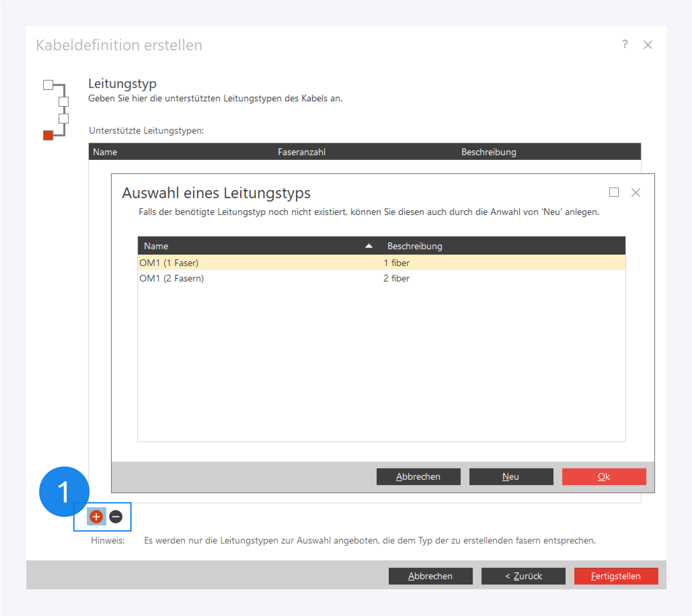Click the Fertigstellen button

616,576
